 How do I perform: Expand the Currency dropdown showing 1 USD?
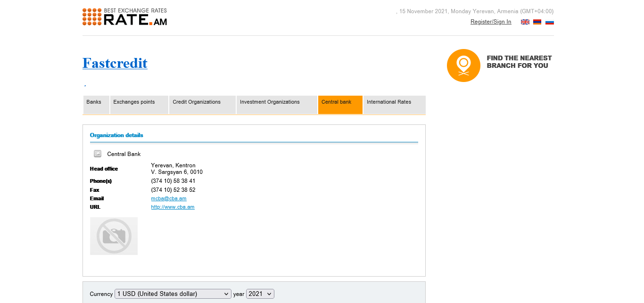pos(173,294)
